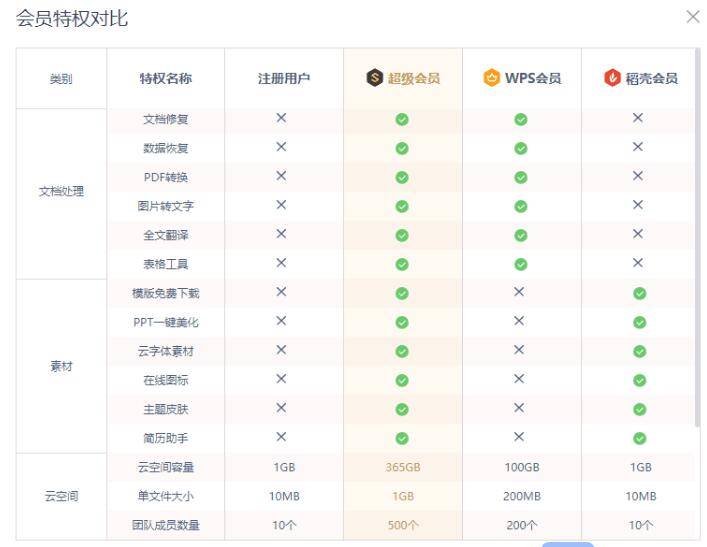This screenshot has width=707, height=547.
Task: Click 超级会员 green check for 文档修复
Action: pyautogui.click(x=402, y=119)
